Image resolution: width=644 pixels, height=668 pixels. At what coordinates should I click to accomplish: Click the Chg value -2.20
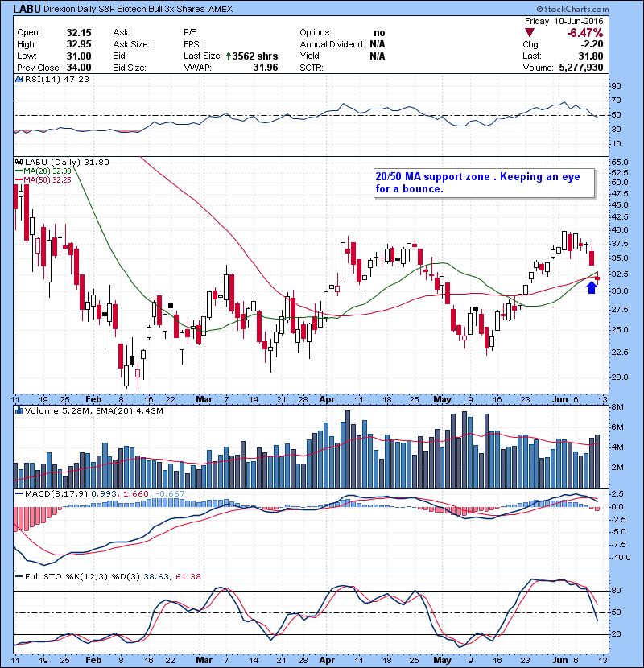pos(592,44)
